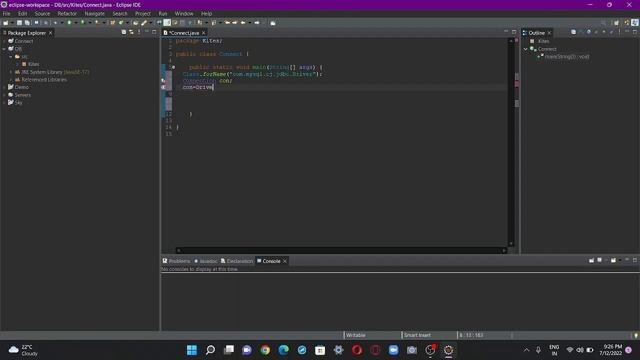Viewport: 640px width, 360px height.
Task: Click the Back navigation arrow in toolbar
Action: click(244, 23)
